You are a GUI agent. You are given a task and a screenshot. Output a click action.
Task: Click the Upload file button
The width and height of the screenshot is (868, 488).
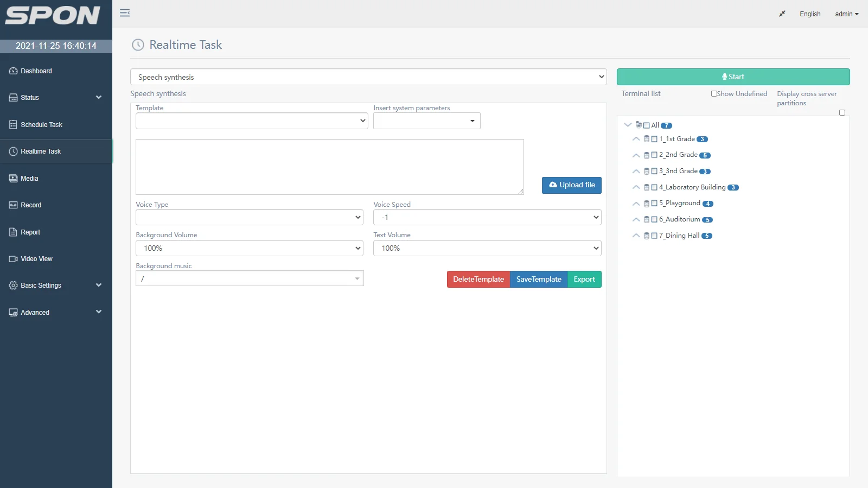pyautogui.click(x=571, y=185)
